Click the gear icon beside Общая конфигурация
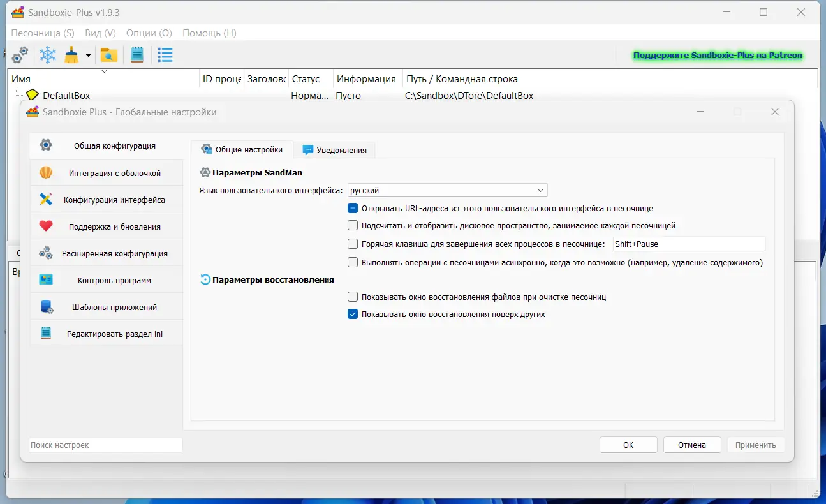 coord(46,145)
